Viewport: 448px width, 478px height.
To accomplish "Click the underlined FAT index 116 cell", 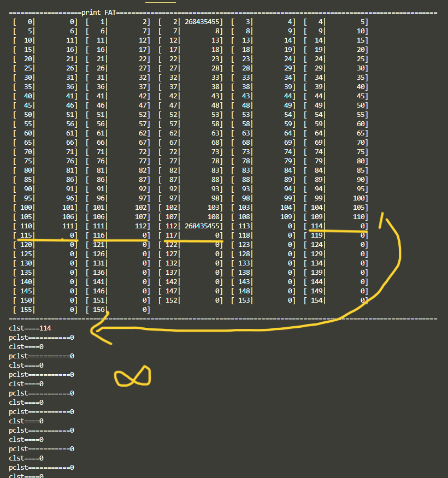I will [x=99, y=235].
